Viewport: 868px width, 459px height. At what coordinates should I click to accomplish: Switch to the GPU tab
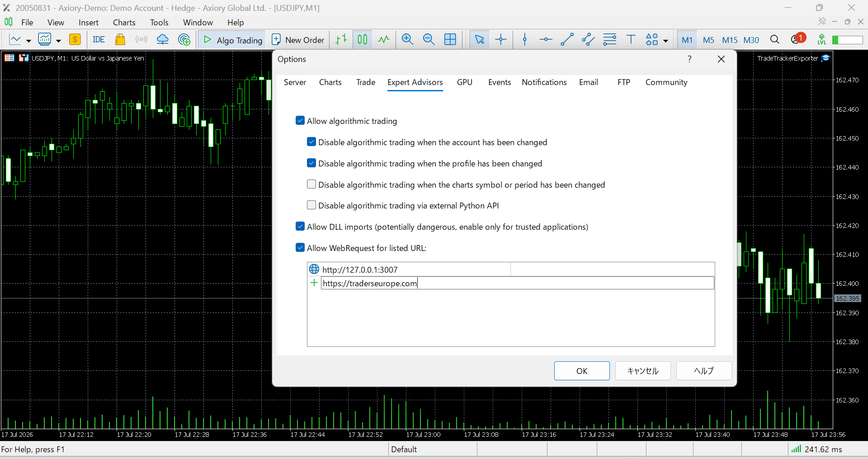coord(465,82)
